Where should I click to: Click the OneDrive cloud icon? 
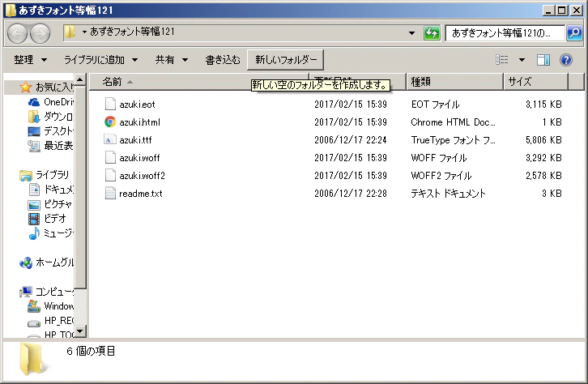(34, 102)
